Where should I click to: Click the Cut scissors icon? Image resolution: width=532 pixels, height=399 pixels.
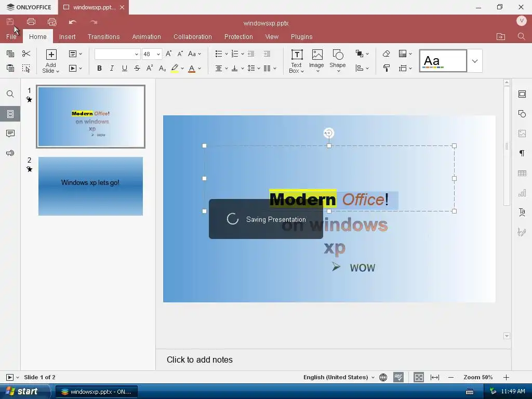[x=26, y=54]
